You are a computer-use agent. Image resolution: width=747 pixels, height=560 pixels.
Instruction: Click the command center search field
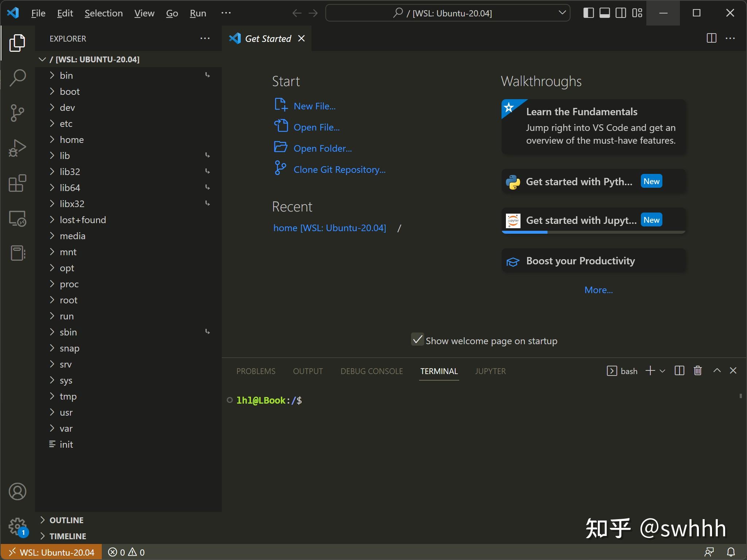coord(448,13)
